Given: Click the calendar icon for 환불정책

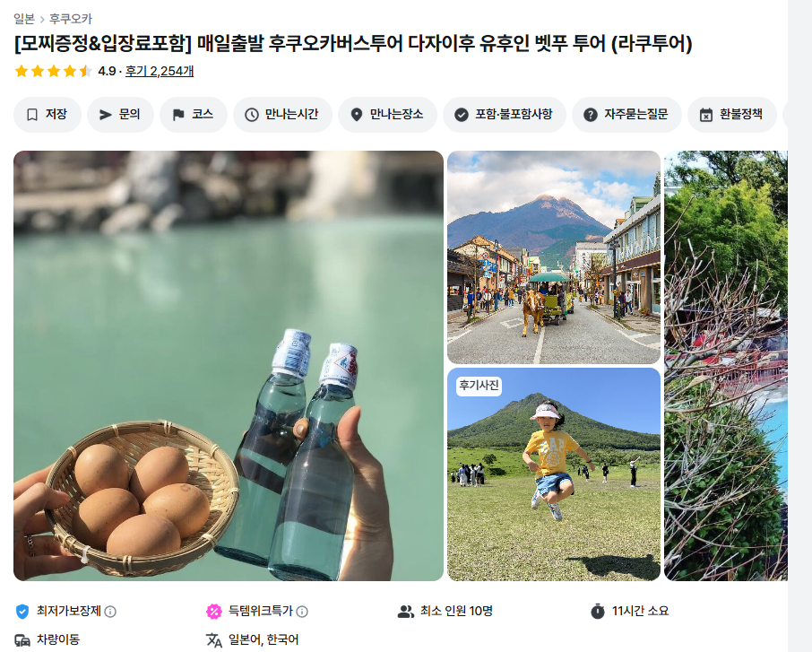Looking at the screenshot, I should point(706,115).
